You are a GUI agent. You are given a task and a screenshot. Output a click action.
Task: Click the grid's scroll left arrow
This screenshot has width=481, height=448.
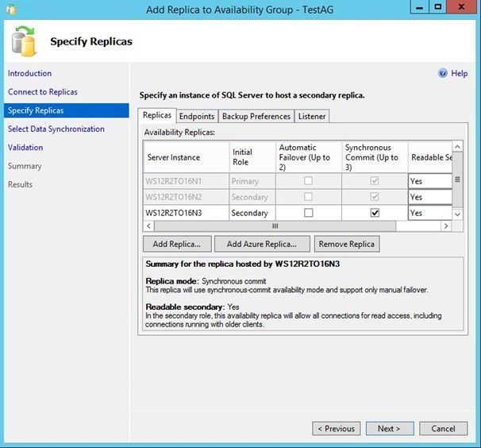pyautogui.click(x=148, y=226)
